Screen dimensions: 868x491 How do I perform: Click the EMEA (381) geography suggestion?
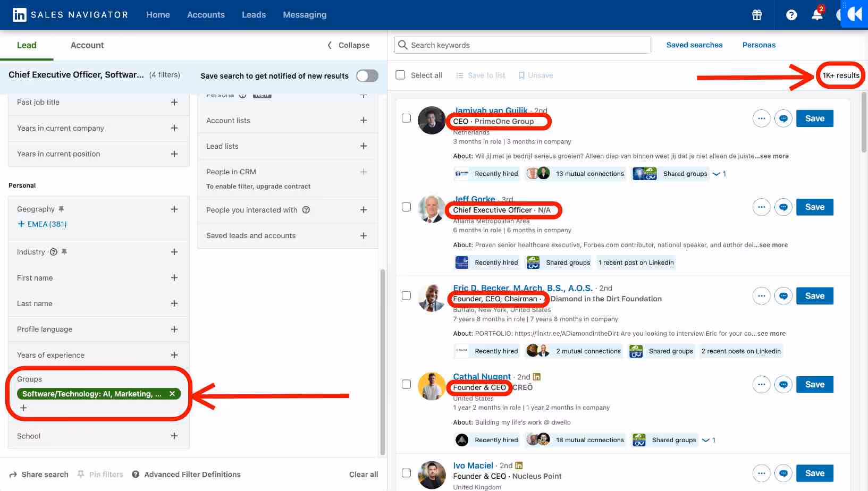coord(42,224)
